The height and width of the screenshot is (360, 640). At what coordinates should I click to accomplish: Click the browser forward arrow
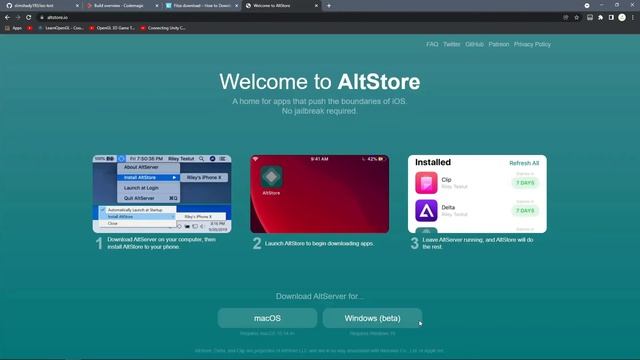click(18, 17)
